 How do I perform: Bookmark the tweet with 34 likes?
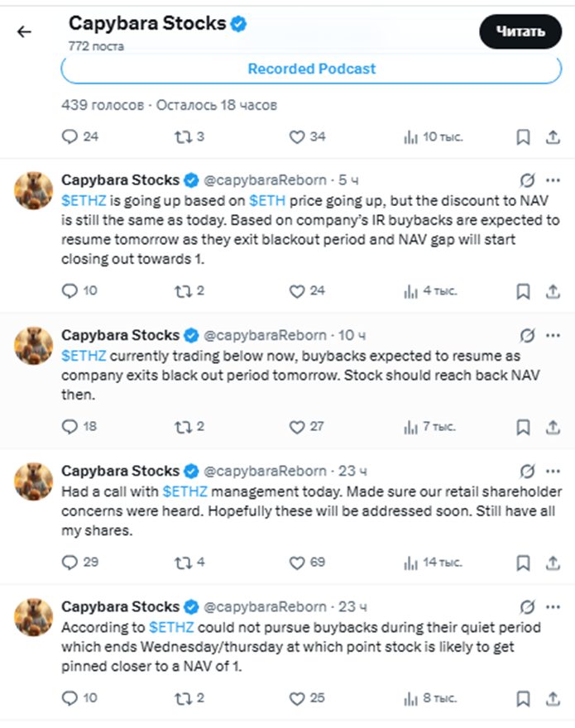click(x=523, y=137)
